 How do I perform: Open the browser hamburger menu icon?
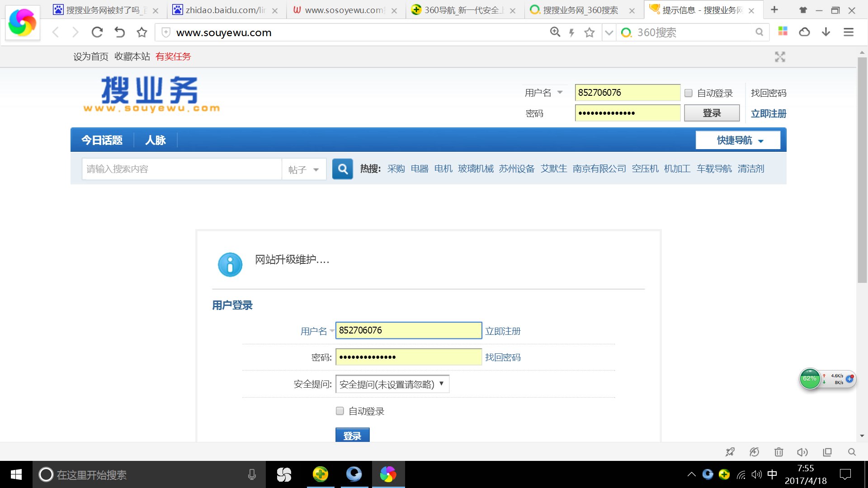[x=848, y=32]
